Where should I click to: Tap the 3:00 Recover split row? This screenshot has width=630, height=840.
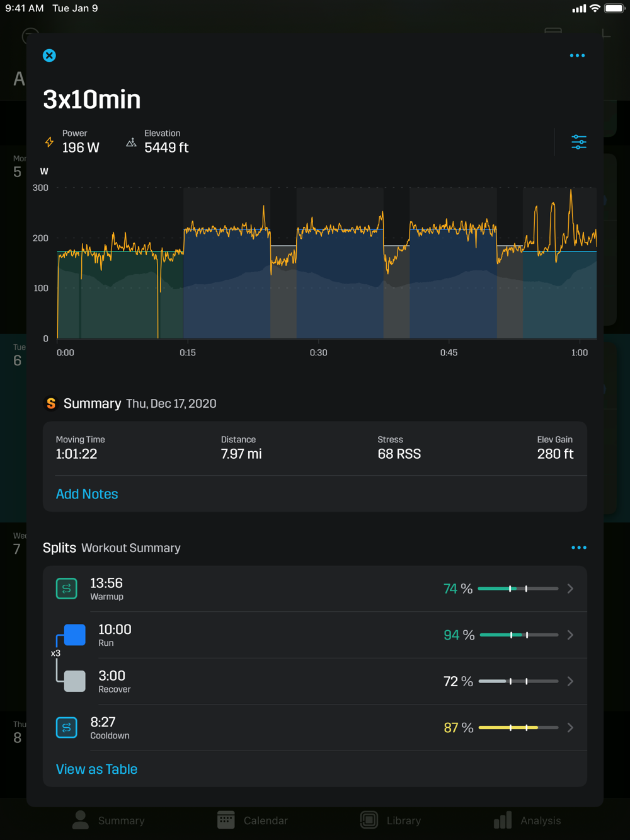pyautogui.click(x=315, y=681)
